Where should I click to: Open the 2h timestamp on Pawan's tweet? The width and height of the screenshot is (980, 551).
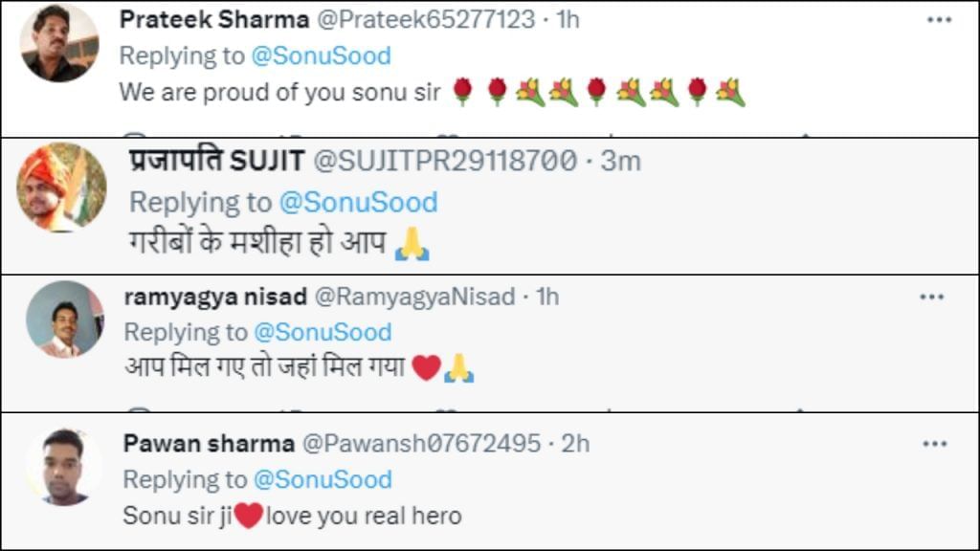(575, 444)
